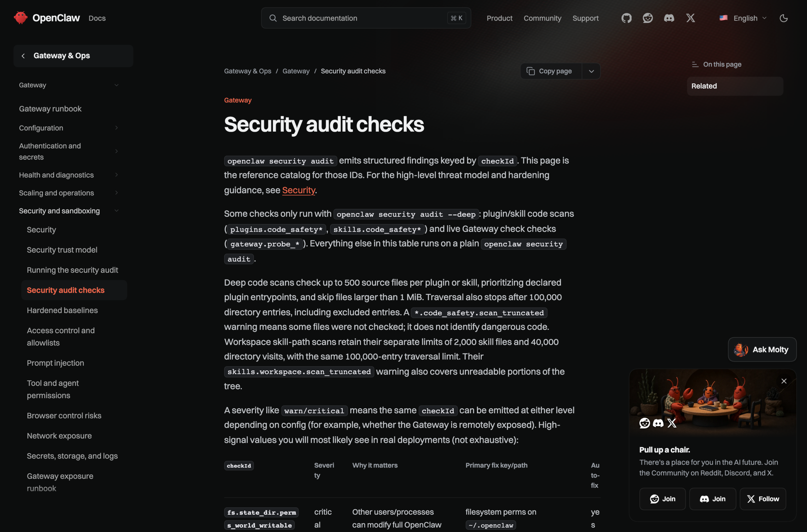Open Prompt injection page
This screenshot has width=807, height=532.
pyautogui.click(x=55, y=363)
